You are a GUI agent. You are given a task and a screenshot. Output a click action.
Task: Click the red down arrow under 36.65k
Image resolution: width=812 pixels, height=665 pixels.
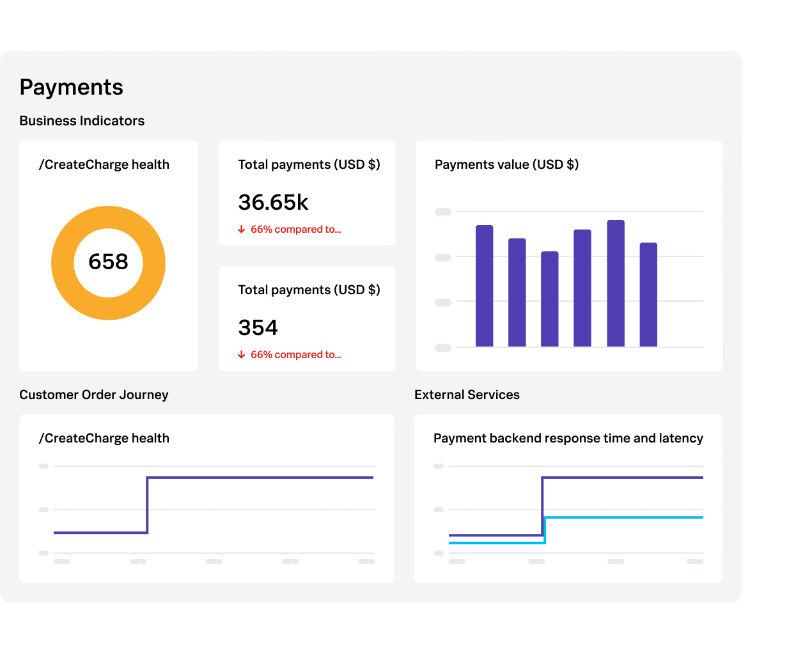point(241,230)
